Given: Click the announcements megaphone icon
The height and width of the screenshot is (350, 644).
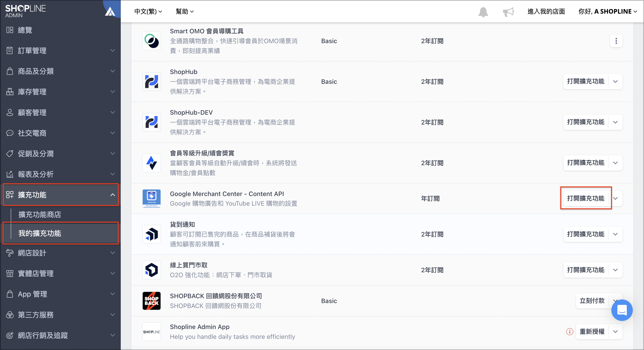Looking at the screenshot, I should click(508, 11).
